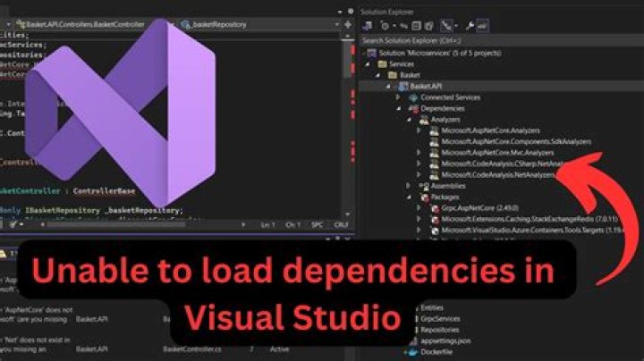Click the StackExchangeRedis package icon
The height and width of the screenshot is (361, 644).
tap(435, 220)
